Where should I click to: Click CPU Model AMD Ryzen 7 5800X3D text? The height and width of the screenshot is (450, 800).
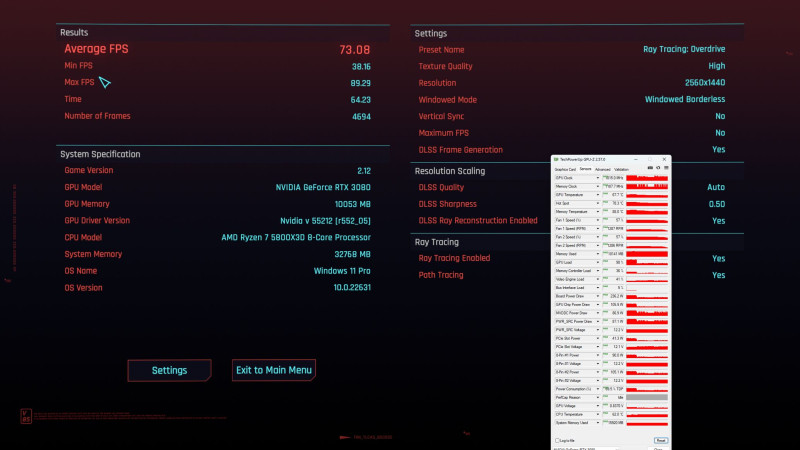pyautogui.click(x=296, y=238)
